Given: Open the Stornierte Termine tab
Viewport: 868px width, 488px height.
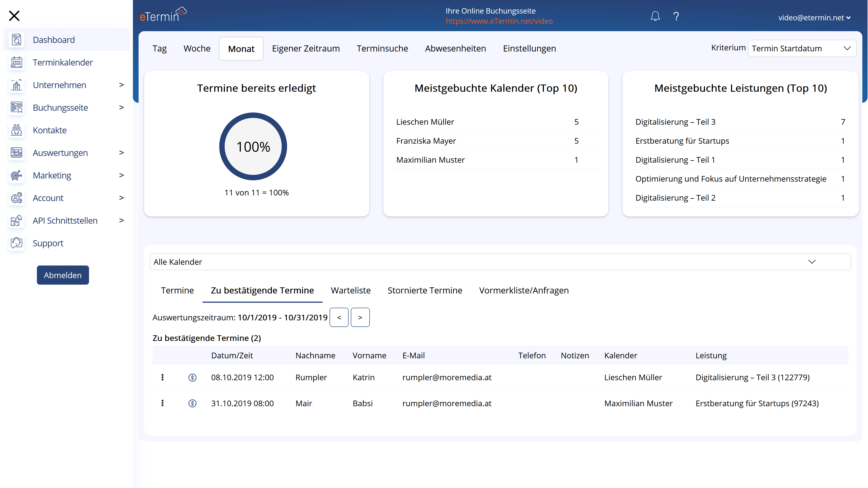Looking at the screenshot, I should pyautogui.click(x=425, y=290).
